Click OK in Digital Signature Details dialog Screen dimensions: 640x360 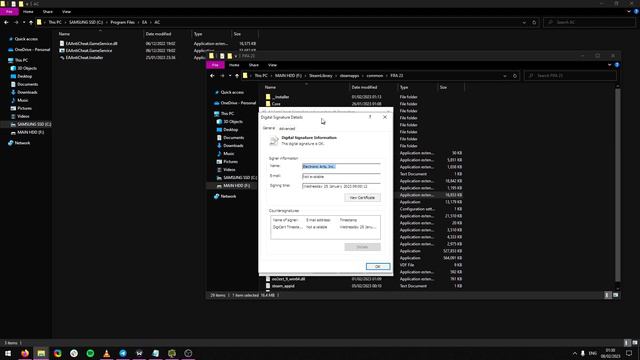tap(378, 267)
